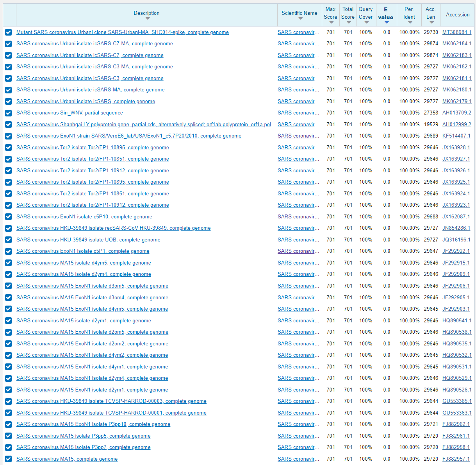Open HKU-39849 isolate UOB complete genome link

click(x=88, y=240)
